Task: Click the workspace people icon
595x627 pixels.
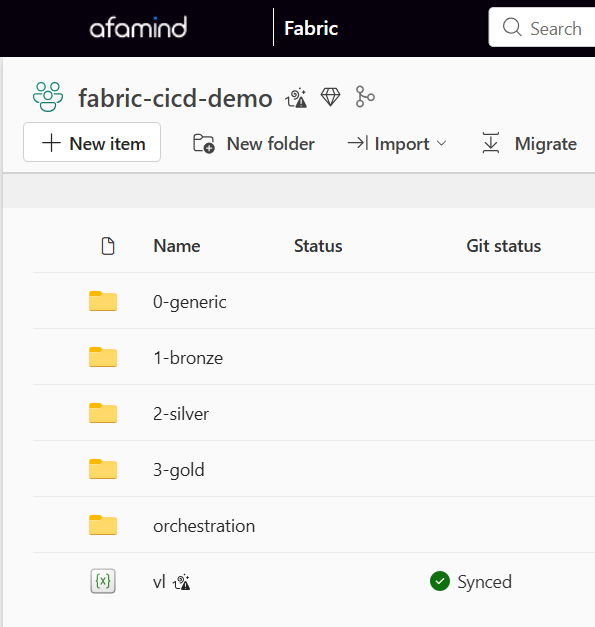Action: (x=48, y=97)
